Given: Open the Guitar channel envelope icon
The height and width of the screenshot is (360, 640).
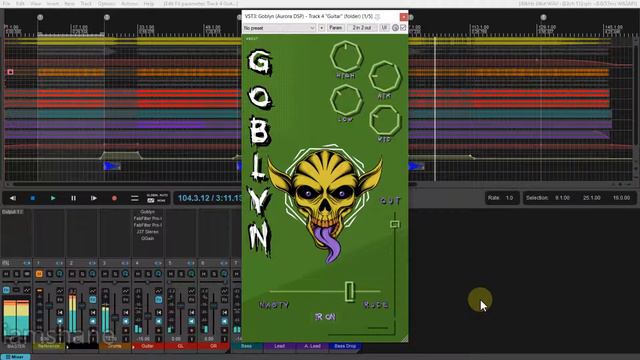Looking at the screenshot, I should click(x=158, y=291).
